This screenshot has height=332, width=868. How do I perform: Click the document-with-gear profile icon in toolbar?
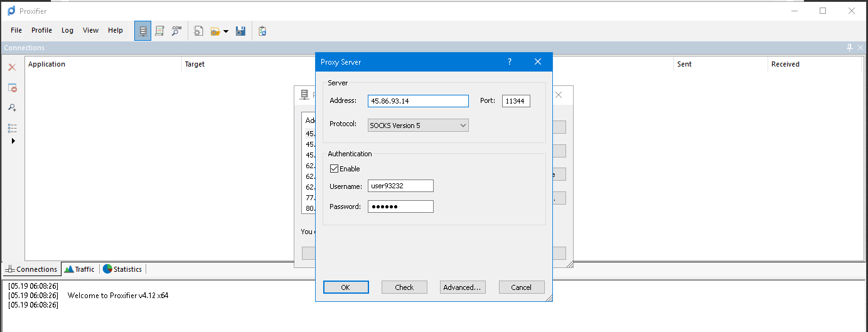tap(198, 30)
